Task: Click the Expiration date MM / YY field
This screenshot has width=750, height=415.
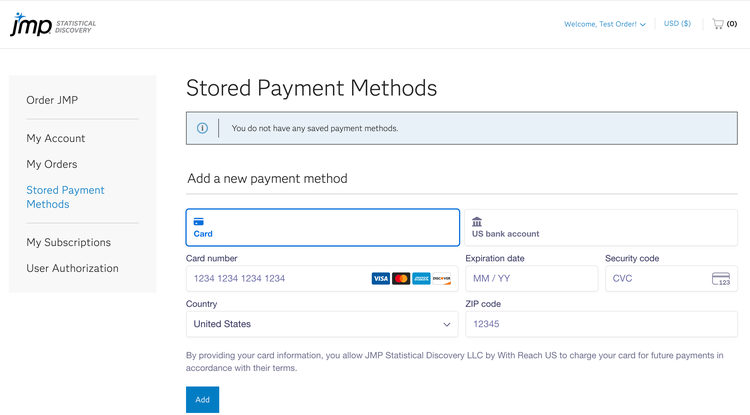Action: (531, 279)
